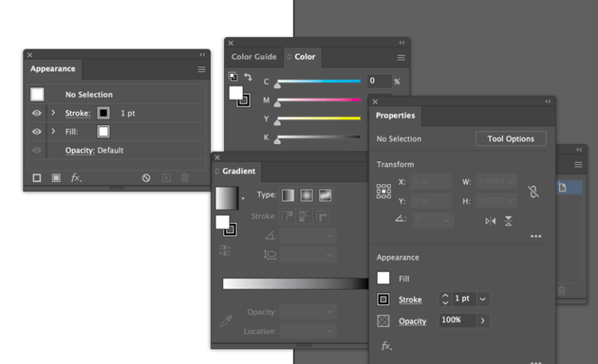
Task: Toggle Fill visibility eye in Appearance panel
Action: (37, 131)
